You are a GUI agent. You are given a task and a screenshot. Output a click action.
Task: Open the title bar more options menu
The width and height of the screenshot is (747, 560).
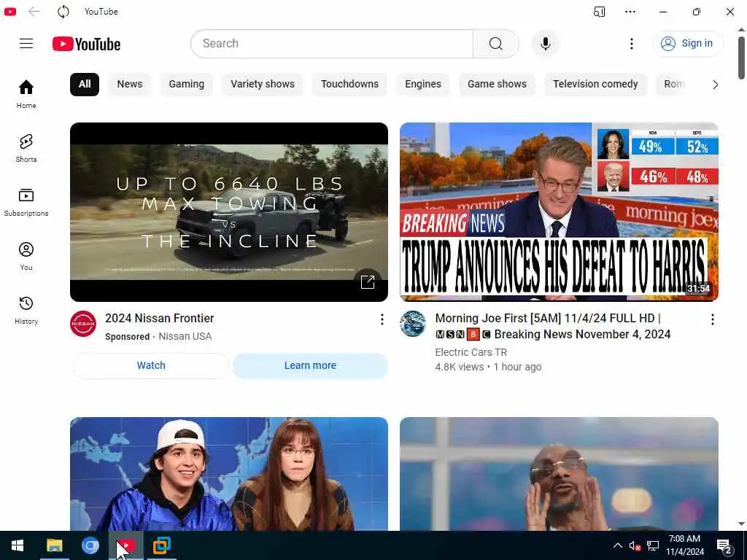coord(630,12)
